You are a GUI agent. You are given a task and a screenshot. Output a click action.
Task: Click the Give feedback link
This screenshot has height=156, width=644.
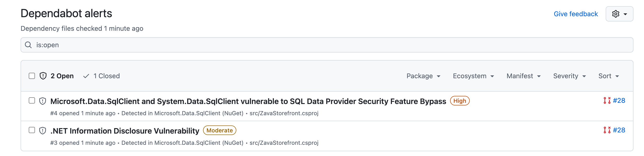tap(576, 14)
